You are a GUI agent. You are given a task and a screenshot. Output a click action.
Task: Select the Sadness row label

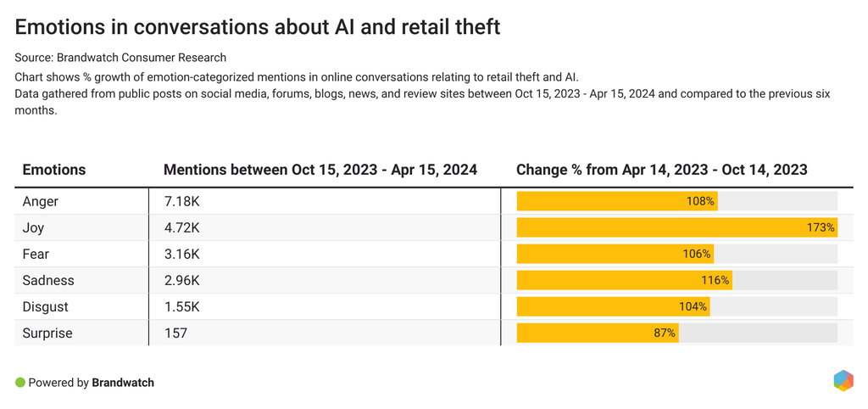(48, 281)
